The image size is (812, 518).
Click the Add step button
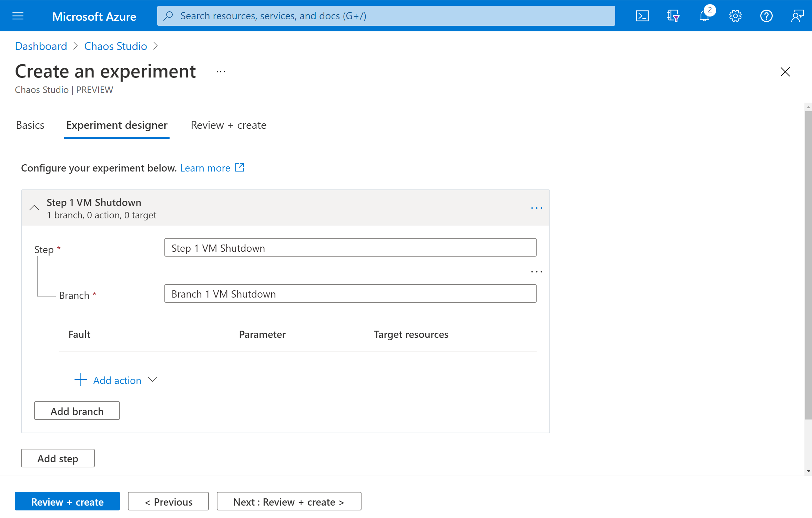click(x=58, y=458)
